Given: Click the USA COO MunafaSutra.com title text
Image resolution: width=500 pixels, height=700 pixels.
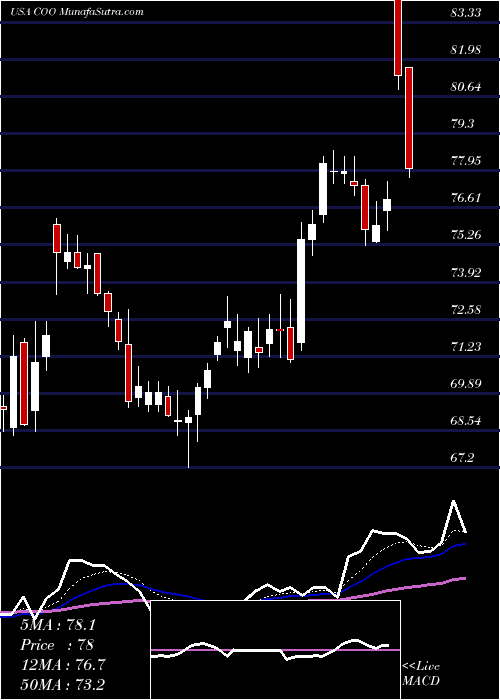Looking at the screenshot, I should click(77, 12).
